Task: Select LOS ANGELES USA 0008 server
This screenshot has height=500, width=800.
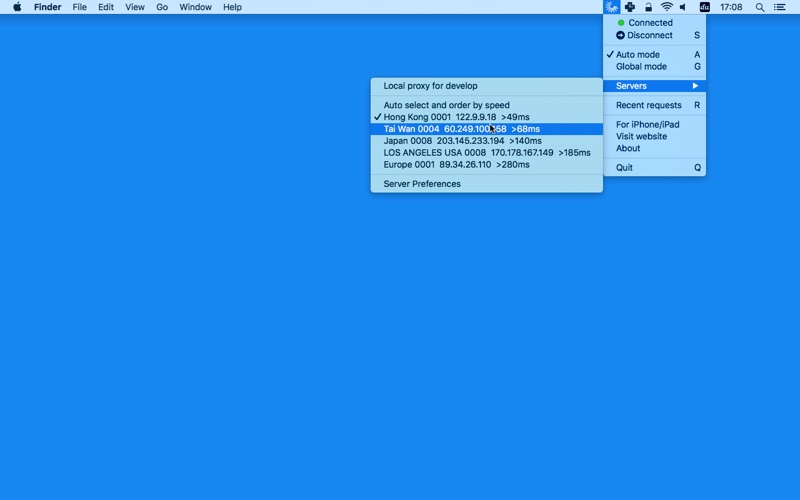Action: click(x=487, y=153)
